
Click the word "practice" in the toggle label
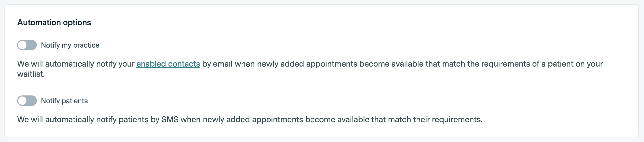86,45
